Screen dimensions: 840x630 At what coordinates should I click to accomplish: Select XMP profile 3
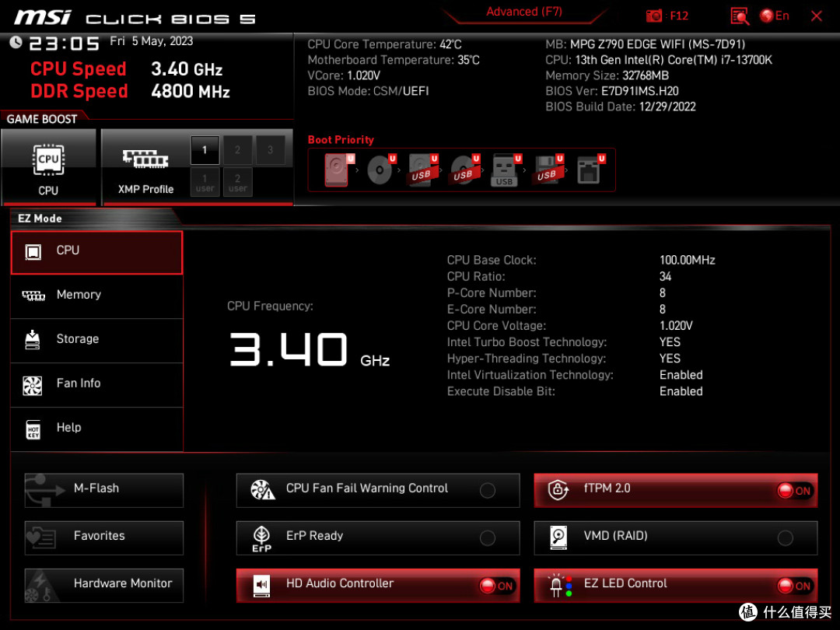(x=270, y=150)
